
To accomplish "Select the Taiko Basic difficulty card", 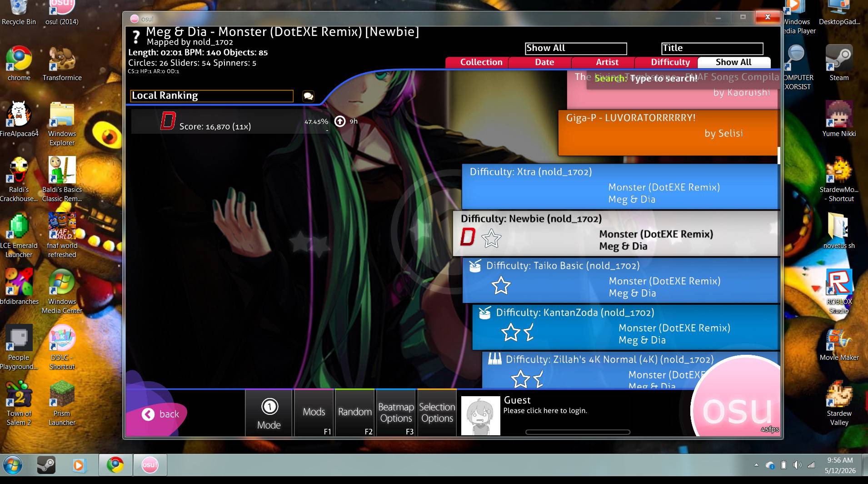I will pyautogui.click(x=620, y=280).
